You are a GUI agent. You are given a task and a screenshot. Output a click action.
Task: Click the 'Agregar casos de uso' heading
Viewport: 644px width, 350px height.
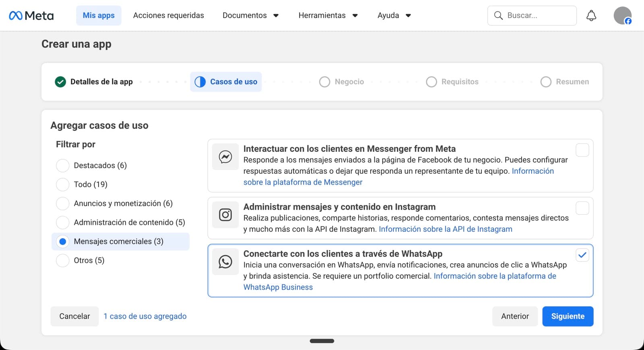pyautogui.click(x=99, y=126)
